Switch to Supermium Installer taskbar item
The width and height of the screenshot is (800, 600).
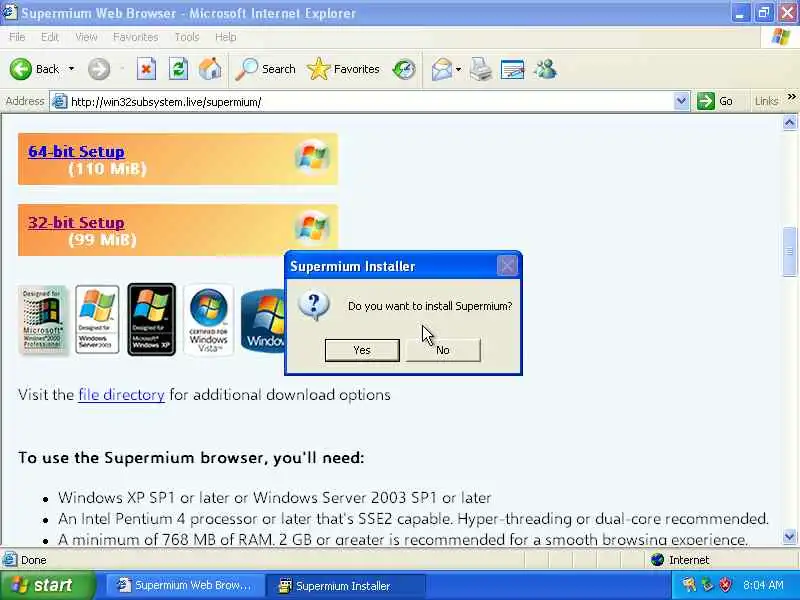coord(346,586)
